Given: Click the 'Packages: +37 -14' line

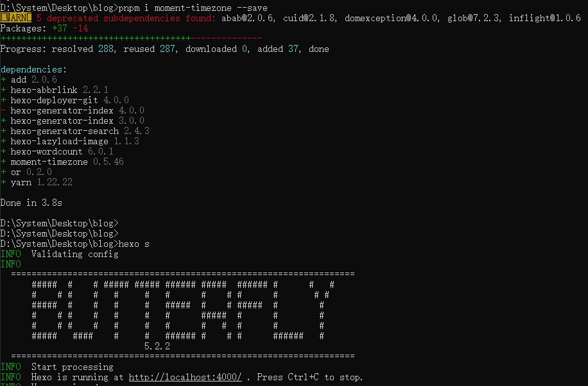Looking at the screenshot, I should click(x=44, y=28).
